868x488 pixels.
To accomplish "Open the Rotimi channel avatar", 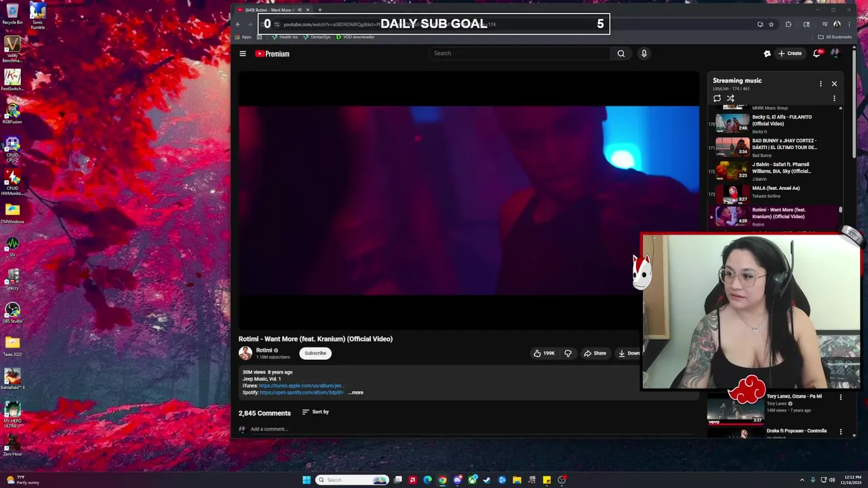I will tap(245, 353).
